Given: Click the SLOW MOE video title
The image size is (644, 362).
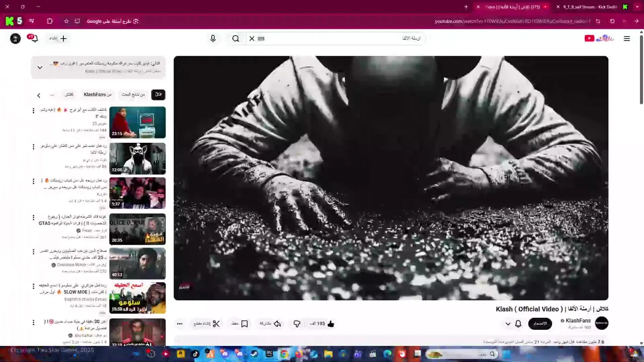Looking at the screenshot, I should click(x=72, y=289).
